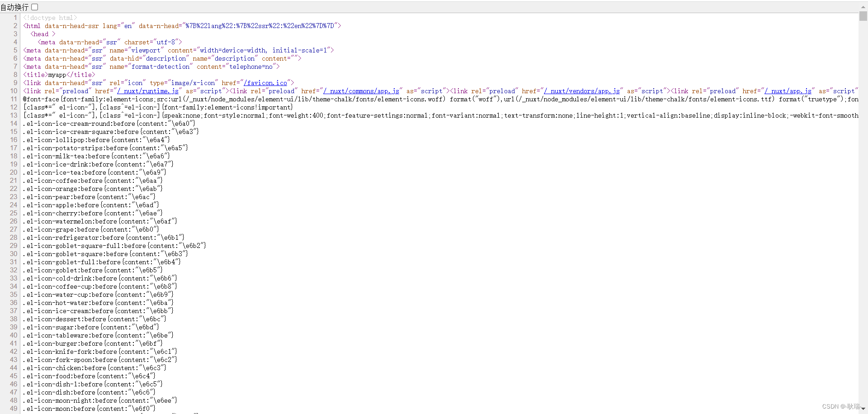Click the el-icon-dessert rule line
Image resolution: width=868 pixels, height=414 pixels.
click(x=94, y=319)
